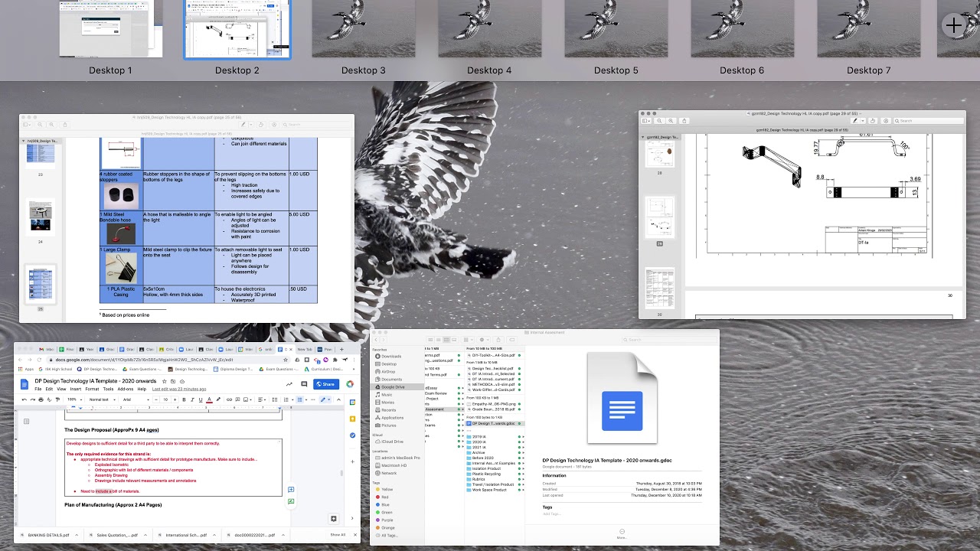Switch Finder to icon view

[x=430, y=340]
